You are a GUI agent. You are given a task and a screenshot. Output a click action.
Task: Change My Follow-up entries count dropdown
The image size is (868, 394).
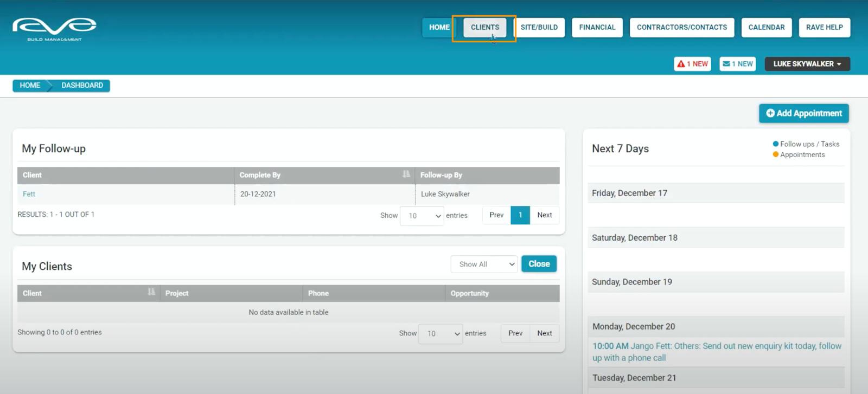(x=422, y=216)
